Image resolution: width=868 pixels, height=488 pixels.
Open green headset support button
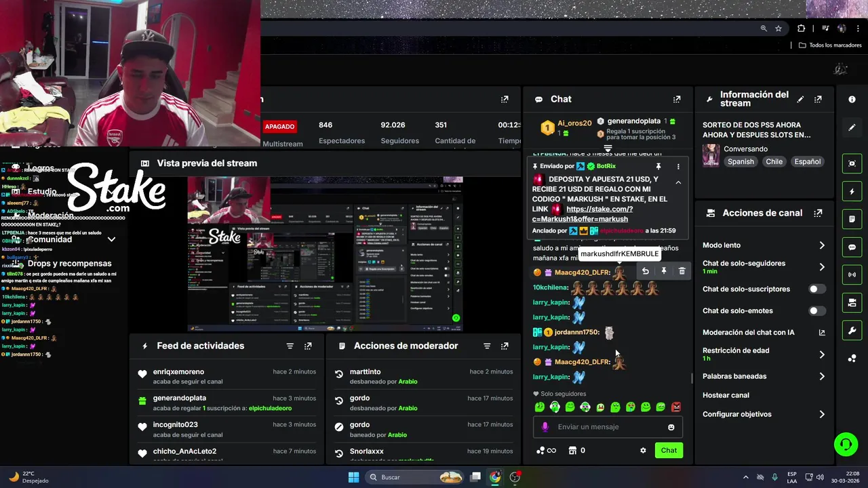(x=846, y=445)
